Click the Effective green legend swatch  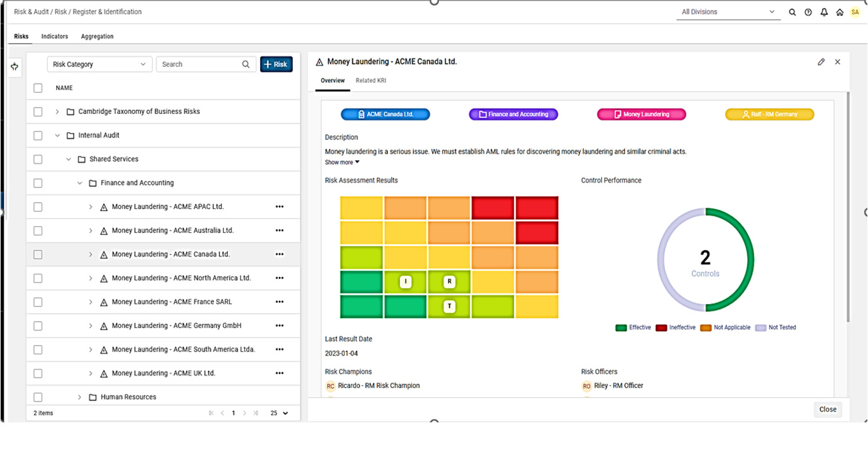click(x=621, y=328)
